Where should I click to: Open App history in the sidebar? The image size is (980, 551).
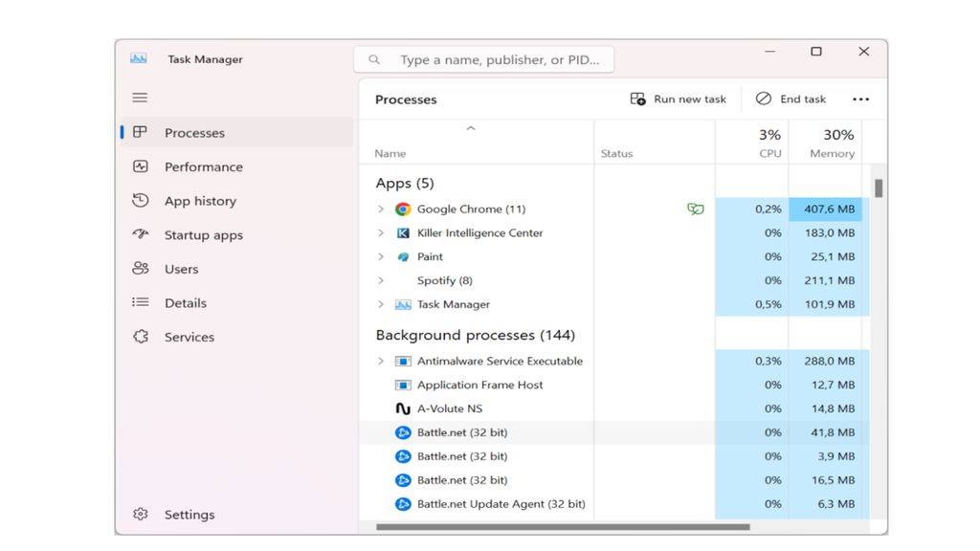pyautogui.click(x=200, y=201)
